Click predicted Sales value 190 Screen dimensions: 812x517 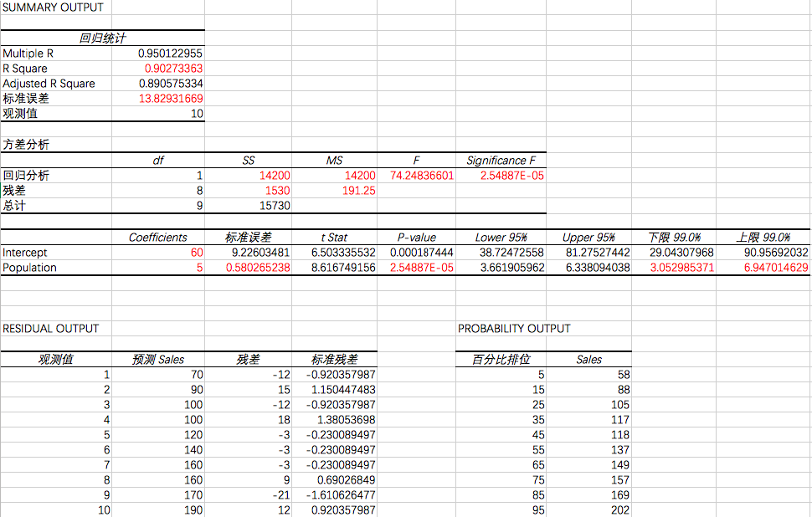193,510
